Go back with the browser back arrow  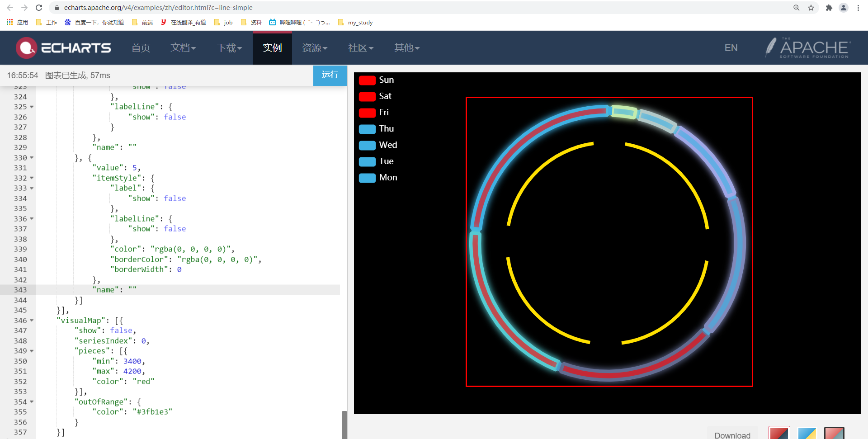pos(10,8)
